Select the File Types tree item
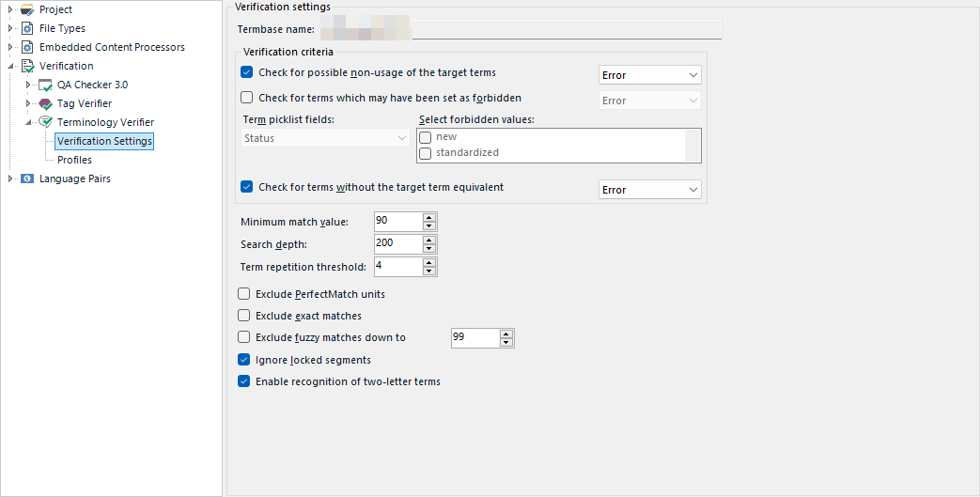 pyautogui.click(x=62, y=29)
